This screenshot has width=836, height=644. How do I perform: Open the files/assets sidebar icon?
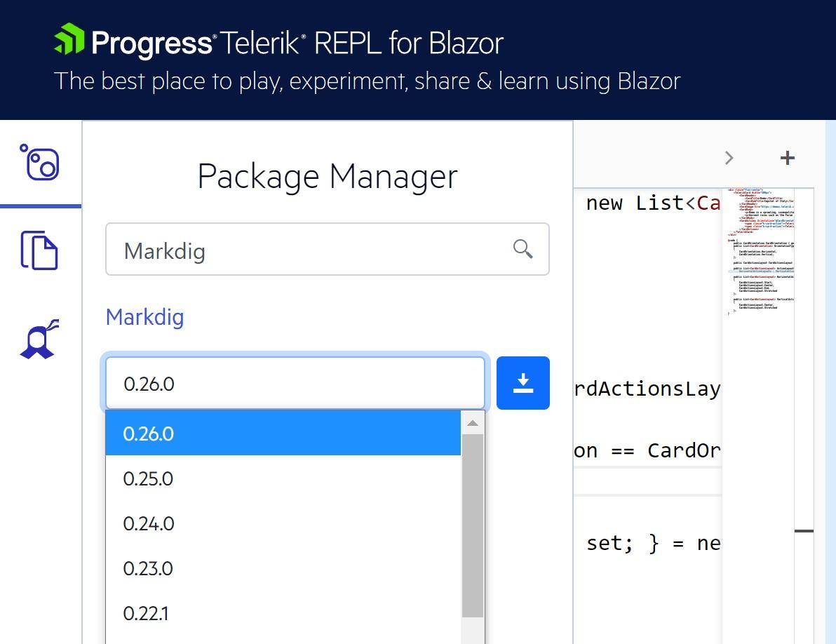39,250
